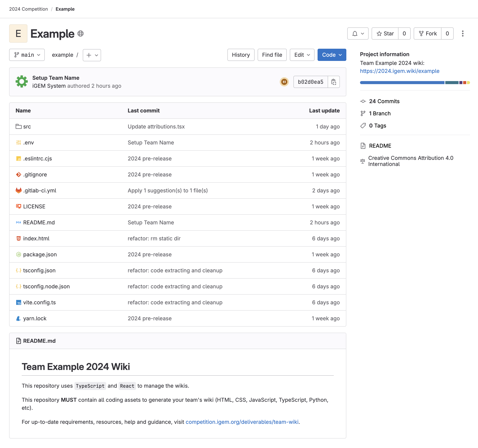Open the notification bell settings dropdown
Image resolution: width=478 pixels, height=448 pixels.
[358, 34]
